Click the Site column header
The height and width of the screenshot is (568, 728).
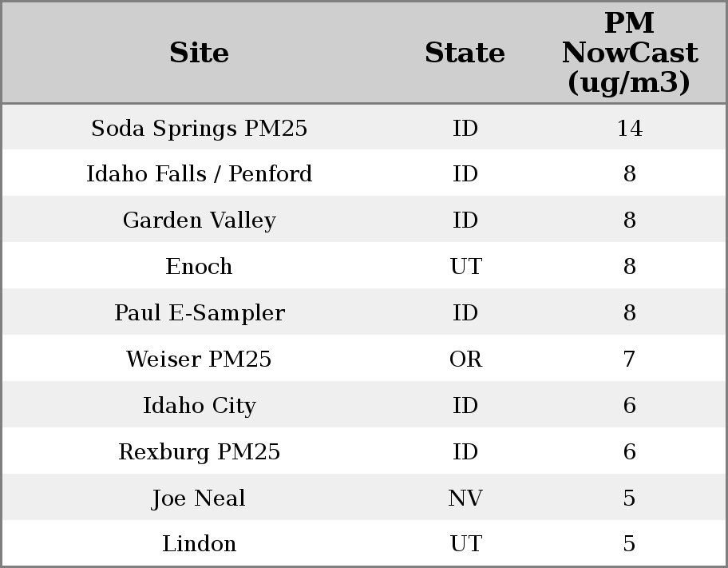click(199, 53)
